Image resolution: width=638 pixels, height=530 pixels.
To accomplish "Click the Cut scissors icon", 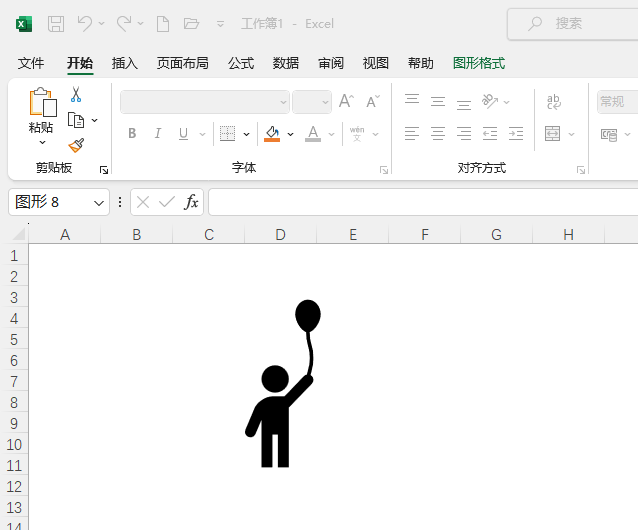I will 76,95.
